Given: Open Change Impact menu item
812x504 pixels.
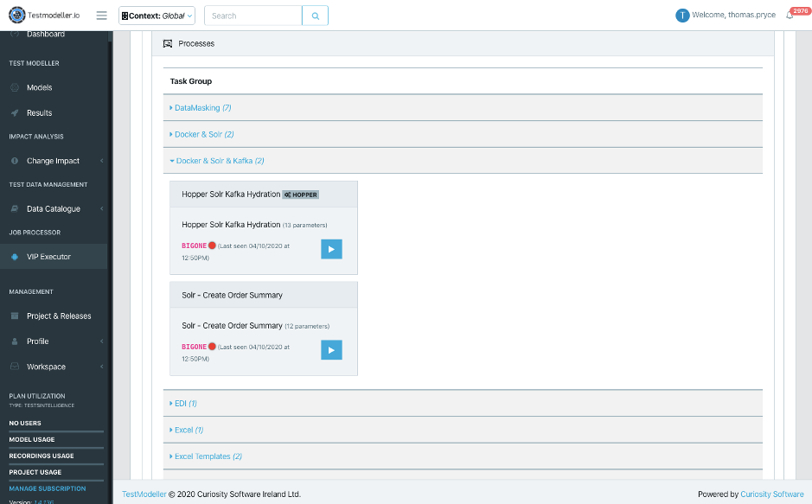Looking at the screenshot, I should 53,161.
